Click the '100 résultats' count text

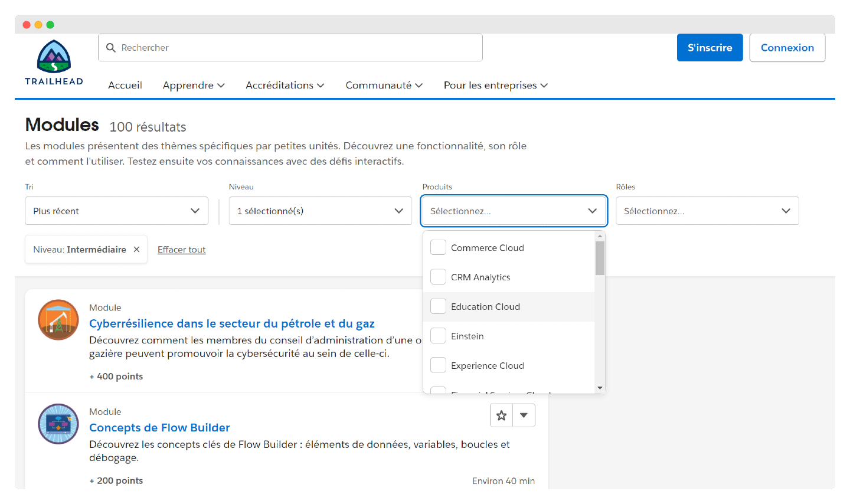(x=148, y=127)
